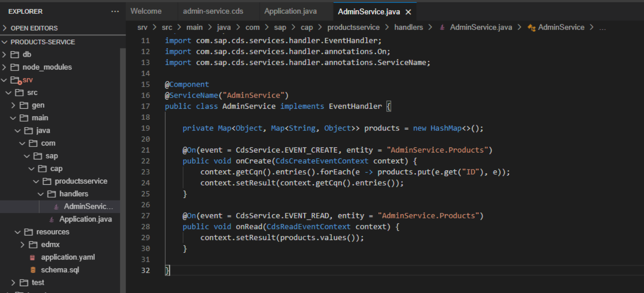Expand the edmx folder chevron
Viewport: 644px width, 293px height.
23,245
